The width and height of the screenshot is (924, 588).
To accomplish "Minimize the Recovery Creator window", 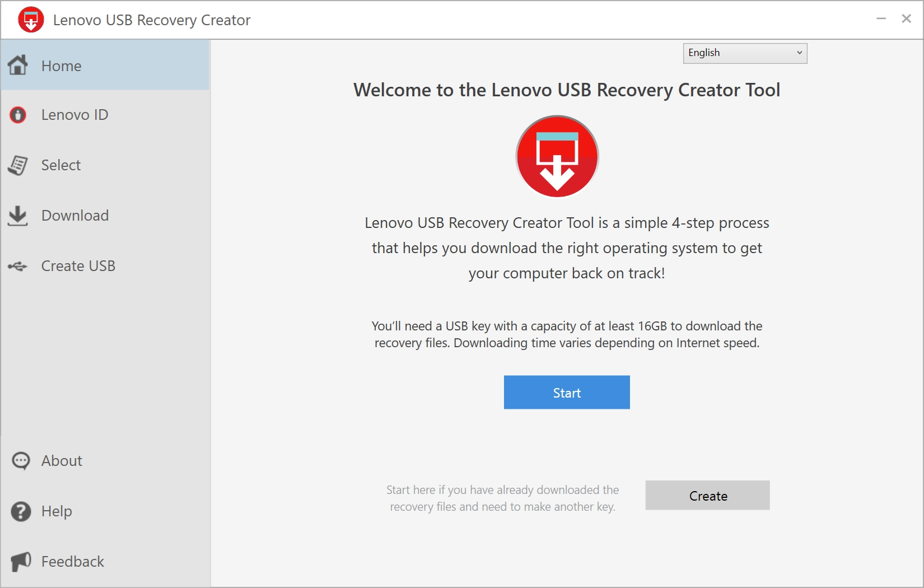I will tap(881, 18).
